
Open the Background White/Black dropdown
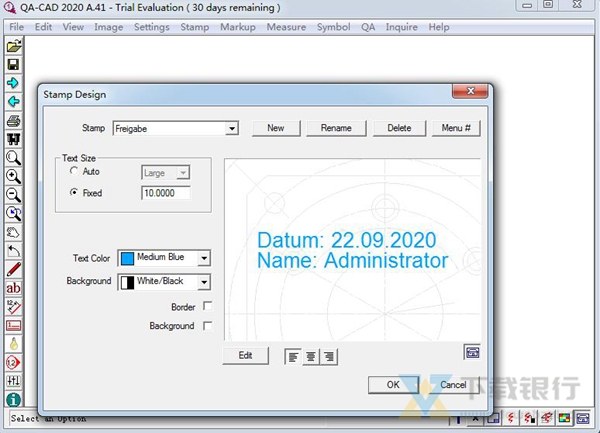click(x=204, y=282)
